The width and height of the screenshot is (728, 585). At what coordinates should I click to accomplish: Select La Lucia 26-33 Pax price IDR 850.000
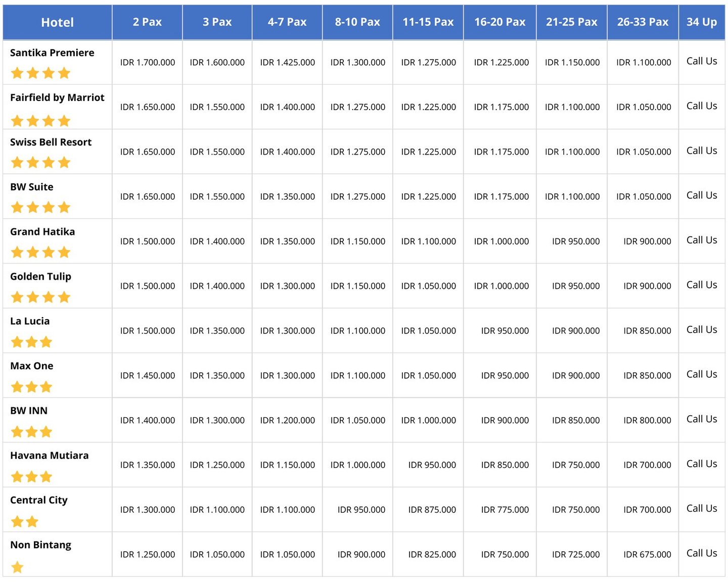(647, 331)
